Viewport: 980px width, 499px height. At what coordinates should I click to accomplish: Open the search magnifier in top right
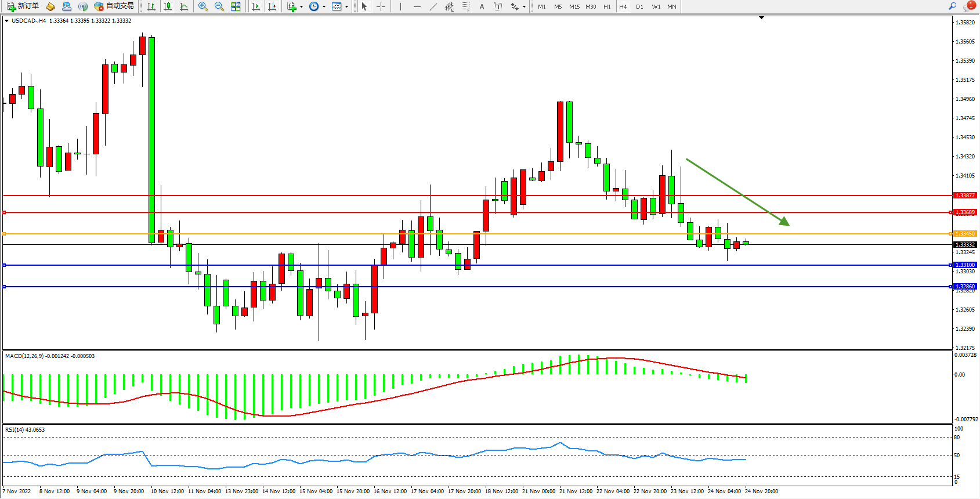952,6
